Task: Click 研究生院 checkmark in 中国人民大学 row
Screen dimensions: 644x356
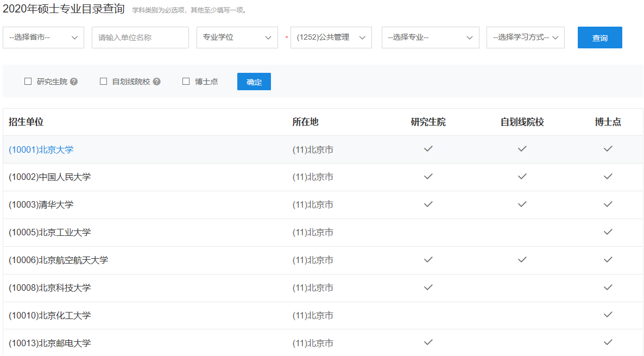Action: (428, 176)
